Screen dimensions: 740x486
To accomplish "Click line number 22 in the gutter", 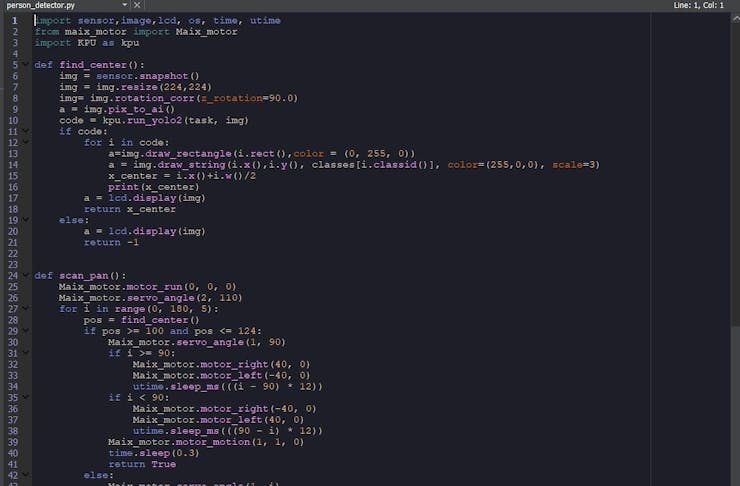I will click(13, 254).
